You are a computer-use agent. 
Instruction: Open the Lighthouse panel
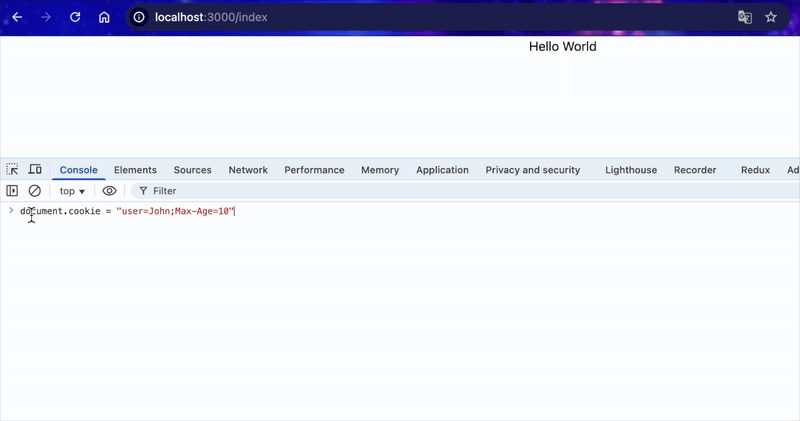[630, 170]
